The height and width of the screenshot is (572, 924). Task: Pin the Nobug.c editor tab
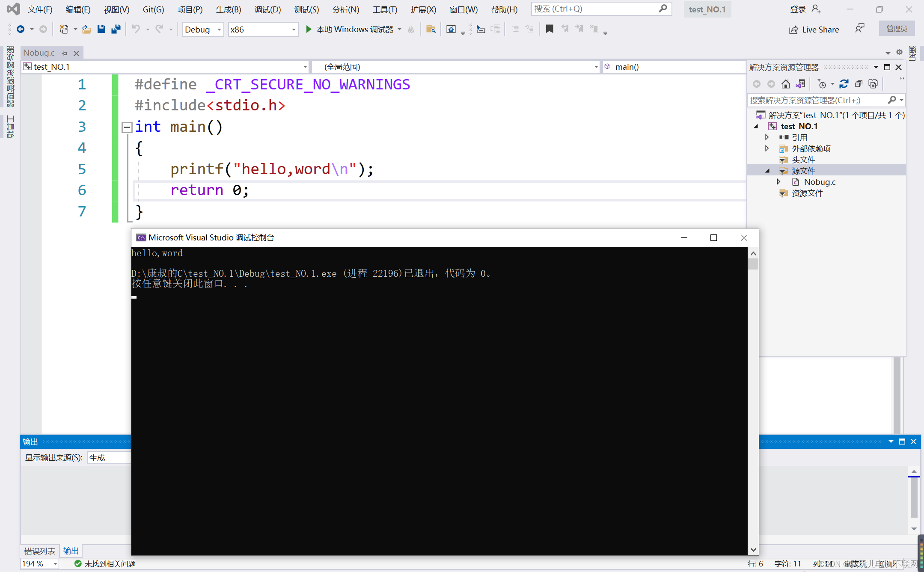pos(65,53)
